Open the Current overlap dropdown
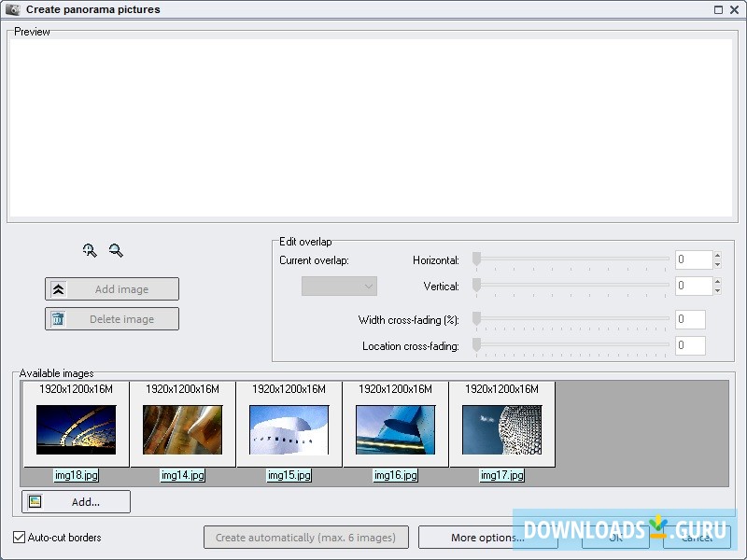Viewport: 747px width, 560px height. click(339, 287)
